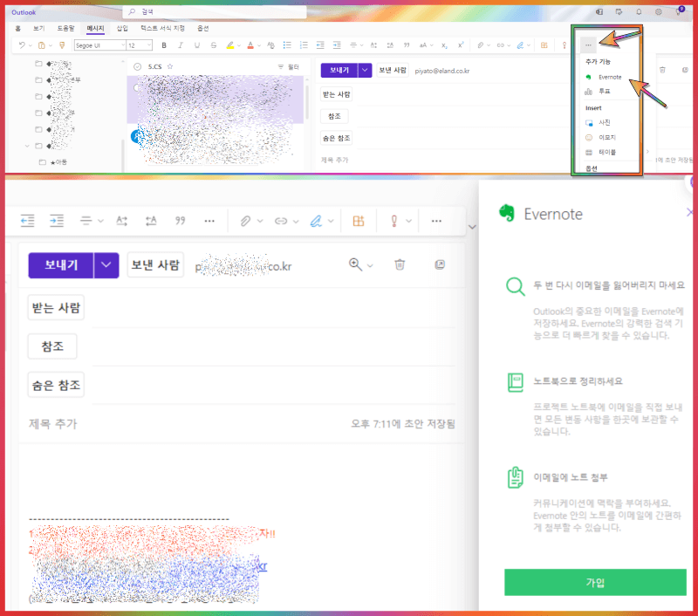Click 보내기 to send the email
698x616 pixels.
(60, 264)
